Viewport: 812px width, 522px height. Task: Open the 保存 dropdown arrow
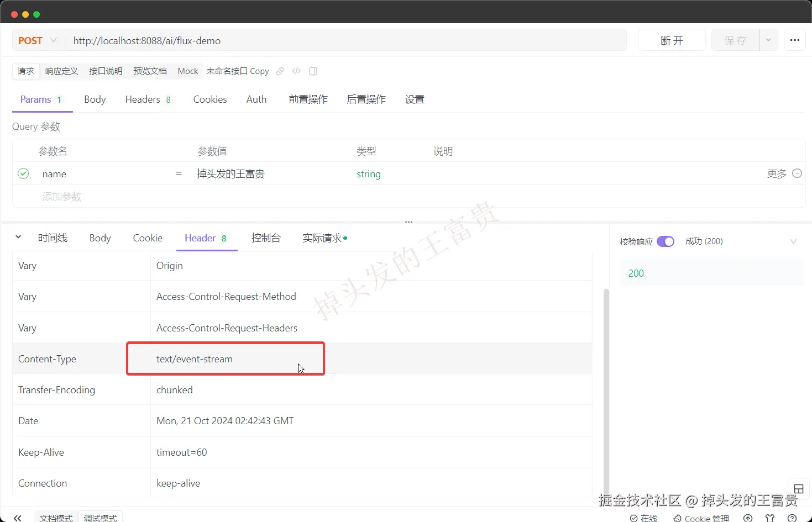[x=768, y=40]
